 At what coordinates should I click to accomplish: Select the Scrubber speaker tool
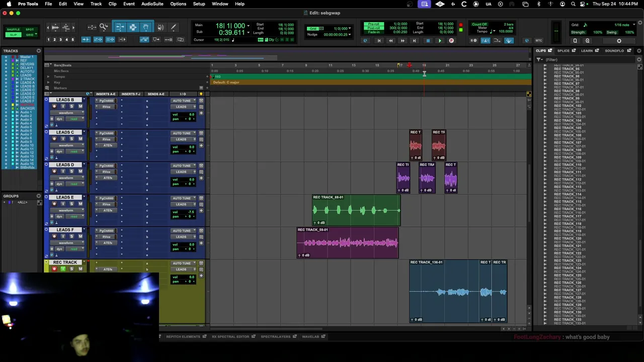(160, 27)
